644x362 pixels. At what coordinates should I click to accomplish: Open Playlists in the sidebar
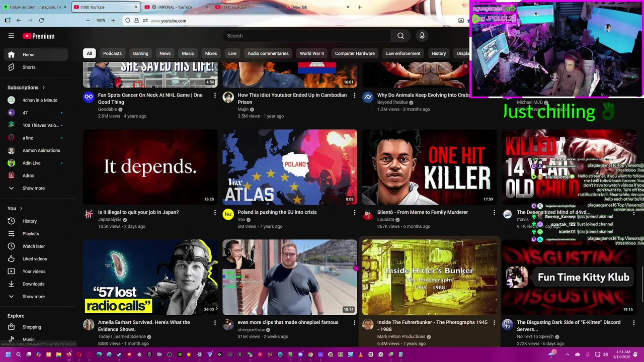[x=35, y=233]
